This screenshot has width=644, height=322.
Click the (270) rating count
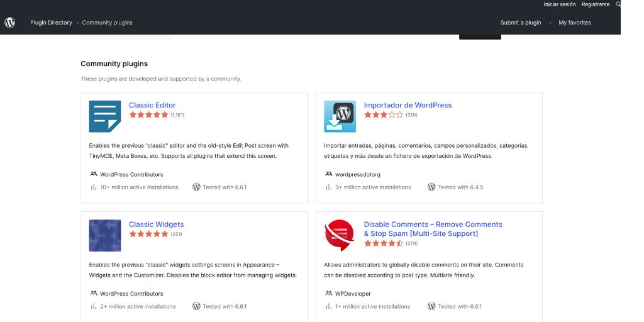(x=411, y=243)
